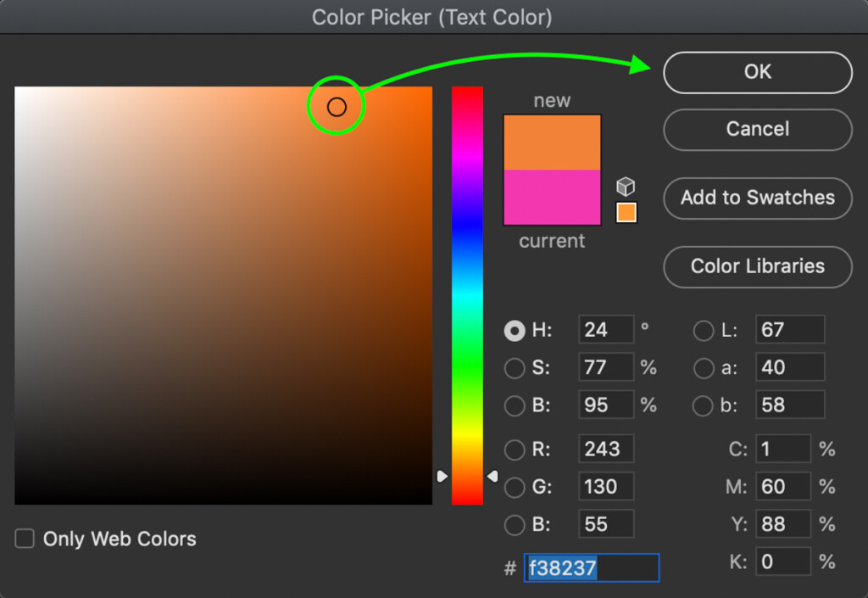Select the Lab a radio button
This screenshot has width=868, height=598.
coord(703,368)
